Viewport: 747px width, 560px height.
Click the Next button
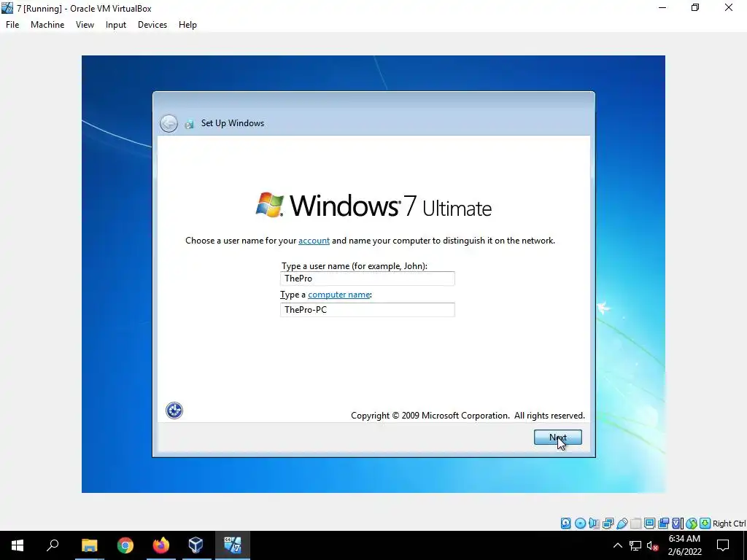click(558, 437)
